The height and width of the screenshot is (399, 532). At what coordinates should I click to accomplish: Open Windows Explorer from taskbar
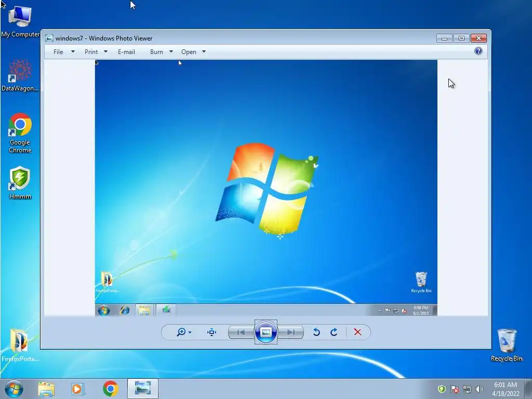click(46, 389)
